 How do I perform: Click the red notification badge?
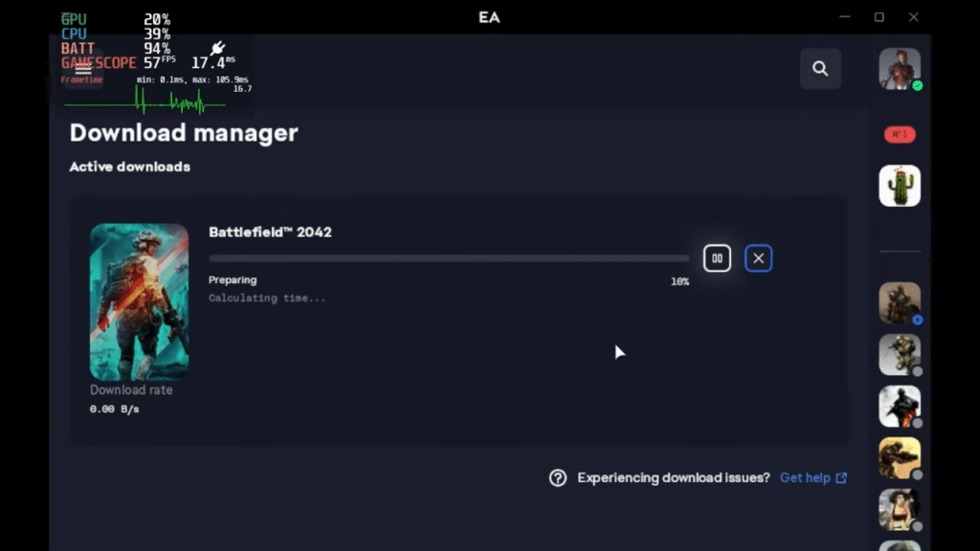(x=900, y=134)
